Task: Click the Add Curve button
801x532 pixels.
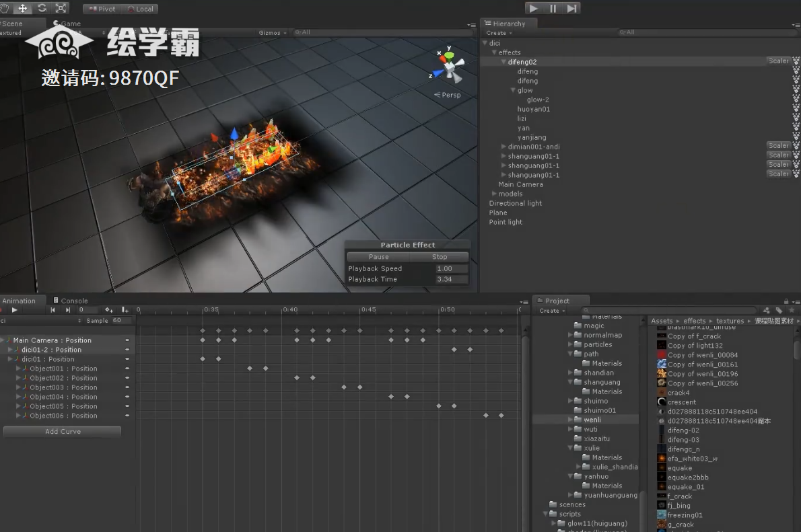Action: click(x=63, y=432)
